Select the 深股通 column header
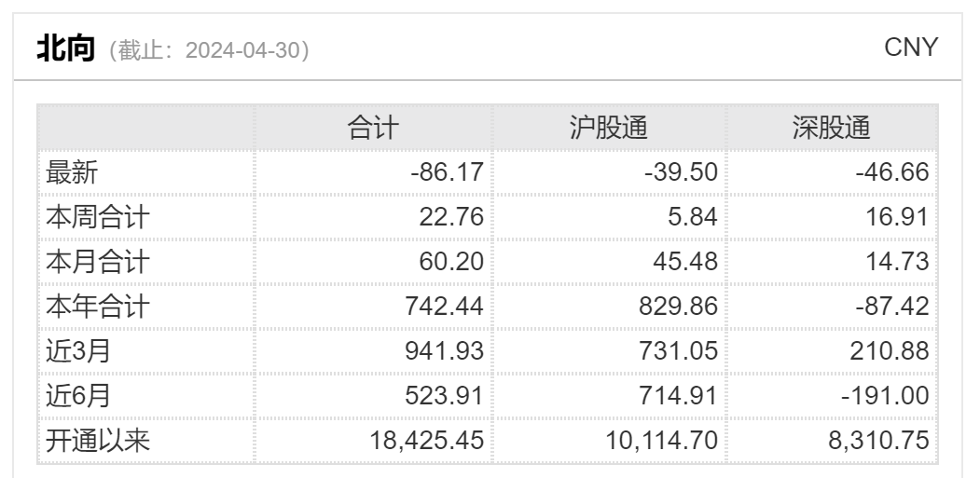This screenshot has width=980, height=478. [x=831, y=128]
